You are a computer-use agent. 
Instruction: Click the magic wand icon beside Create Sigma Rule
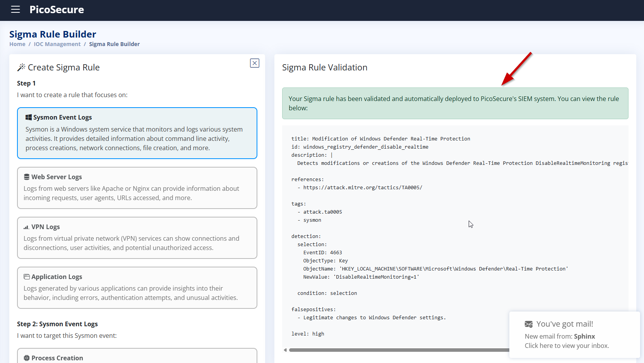point(21,67)
